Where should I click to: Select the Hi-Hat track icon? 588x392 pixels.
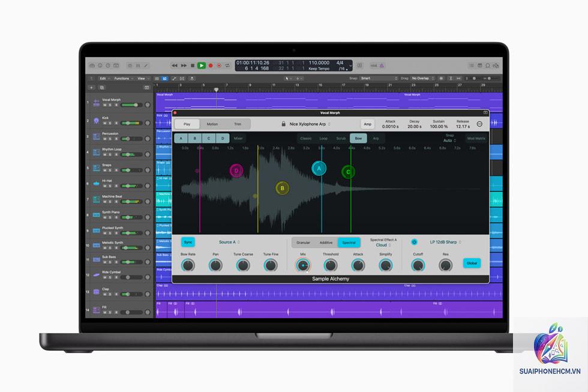tap(97, 184)
